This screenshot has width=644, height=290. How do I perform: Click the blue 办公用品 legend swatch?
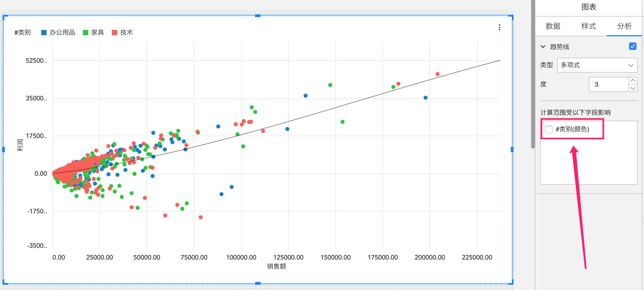click(44, 33)
